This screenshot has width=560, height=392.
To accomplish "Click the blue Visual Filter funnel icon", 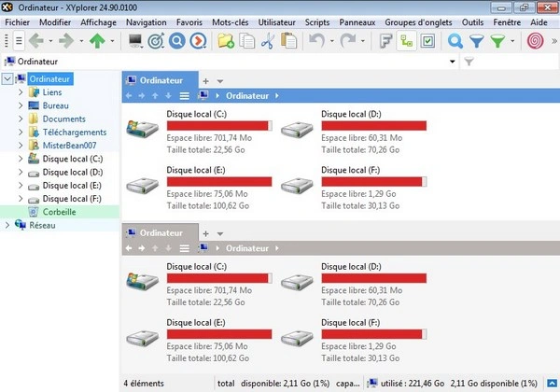I will point(477,40).
